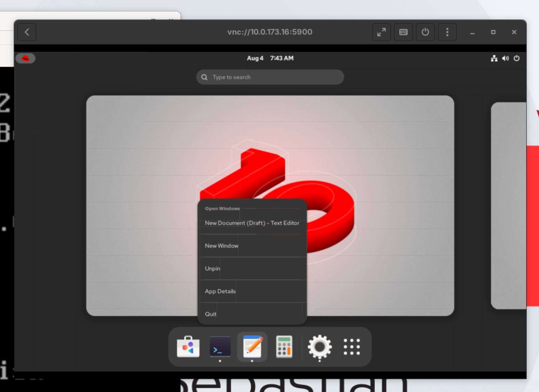Maximize the VNC viewer window
Image resolution: width=539 pixels, height=392 pixels.
point(493,32)
